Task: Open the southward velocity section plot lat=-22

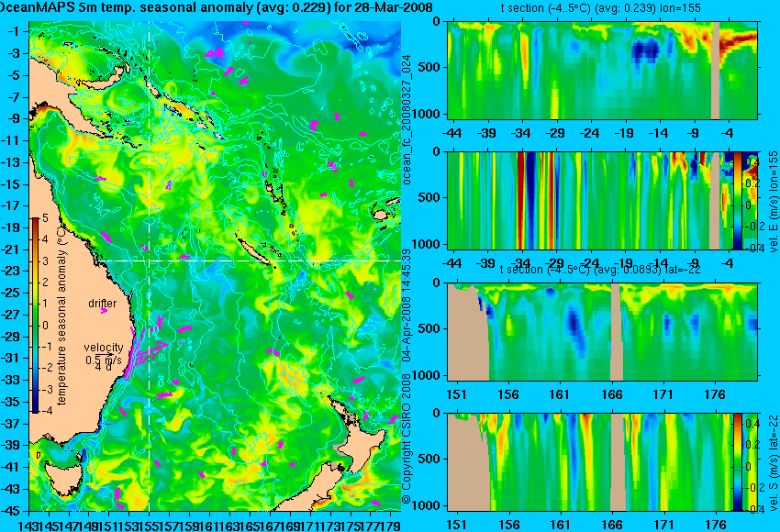Action: coord(603,462)
